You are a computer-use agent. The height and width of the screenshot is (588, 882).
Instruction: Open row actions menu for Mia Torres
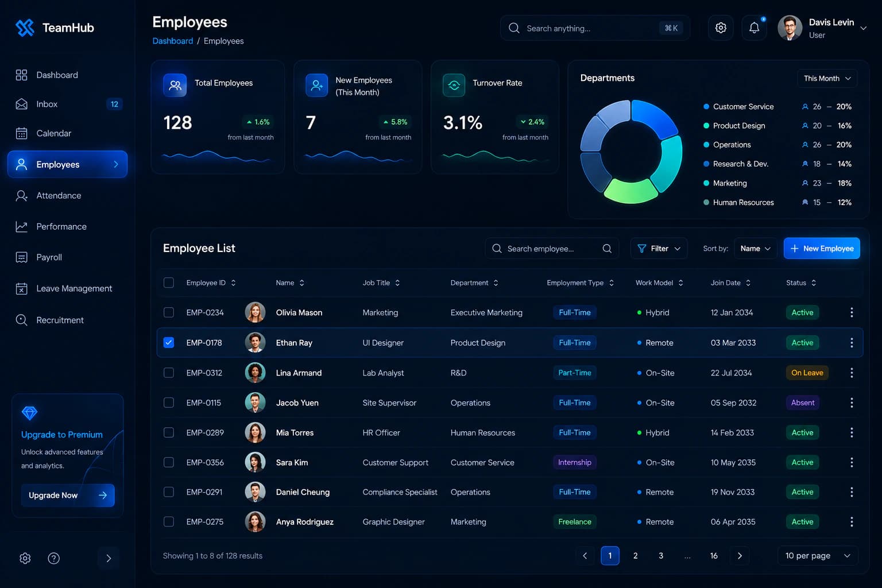click(x=852, y=432)
